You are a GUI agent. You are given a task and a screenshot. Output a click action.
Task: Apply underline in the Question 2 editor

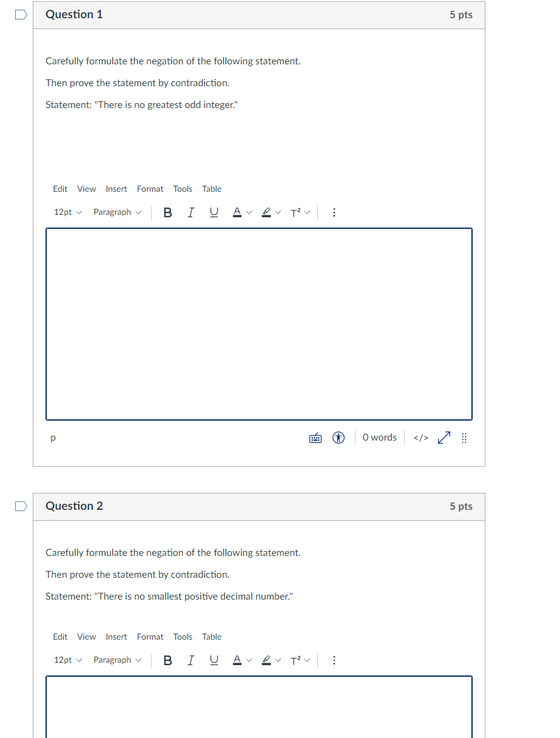pos(214,660)
